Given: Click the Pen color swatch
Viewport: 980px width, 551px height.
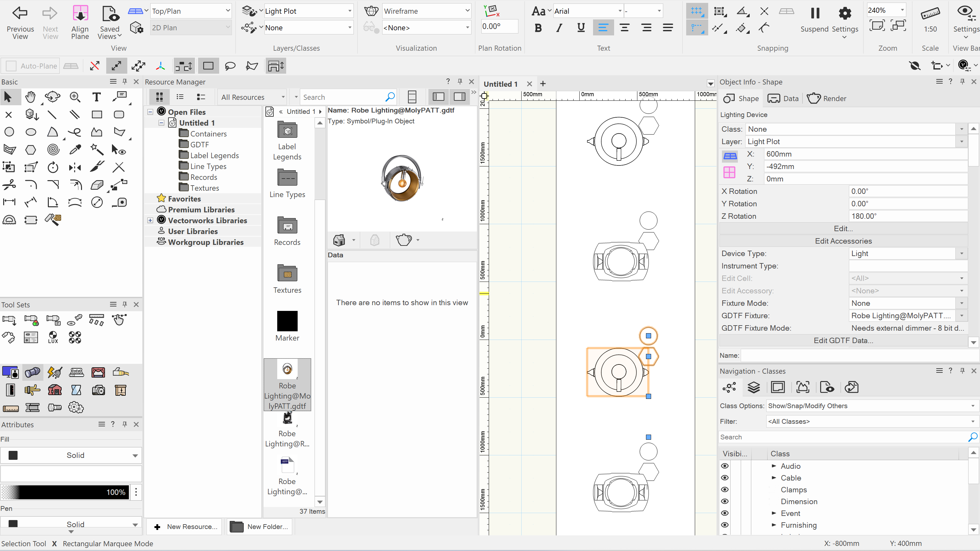Looking at the screenshot, I should tap(13, 524).
